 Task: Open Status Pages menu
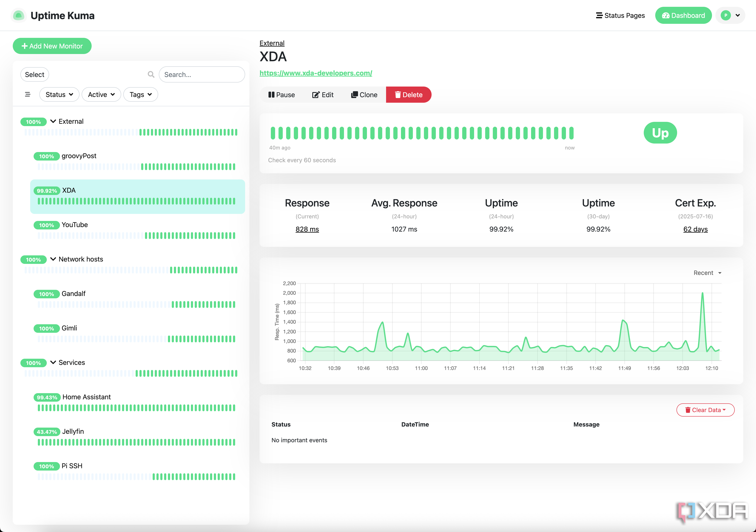coord(620,16)
